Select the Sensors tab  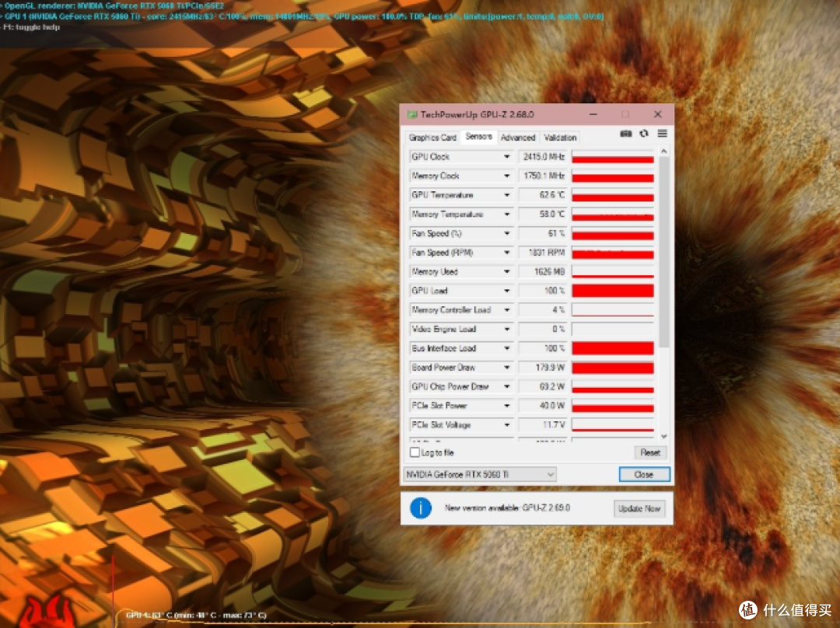(478, 137)
